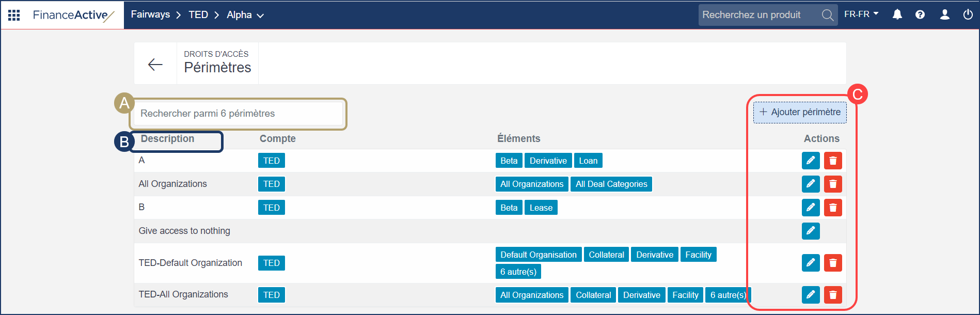Screen dimensions: 980x315
Task: Click the power logout icon
Action: [968, 15]
